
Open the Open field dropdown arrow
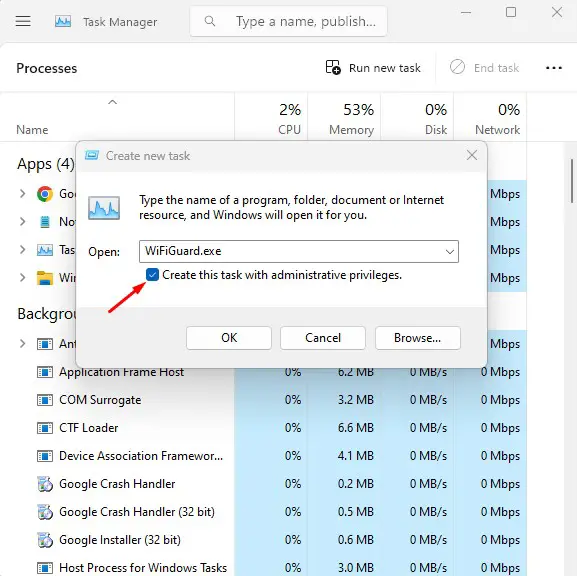point(450,252)
